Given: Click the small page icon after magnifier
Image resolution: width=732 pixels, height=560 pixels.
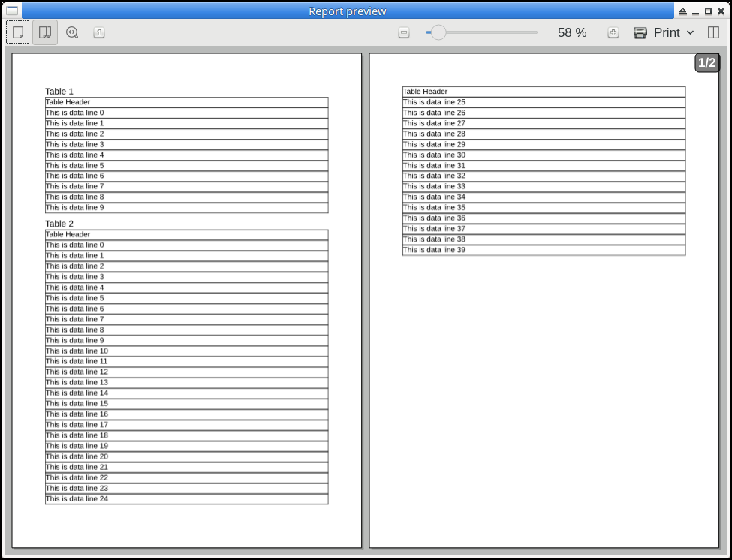Looking at the screenshot, I should point(99,32).
